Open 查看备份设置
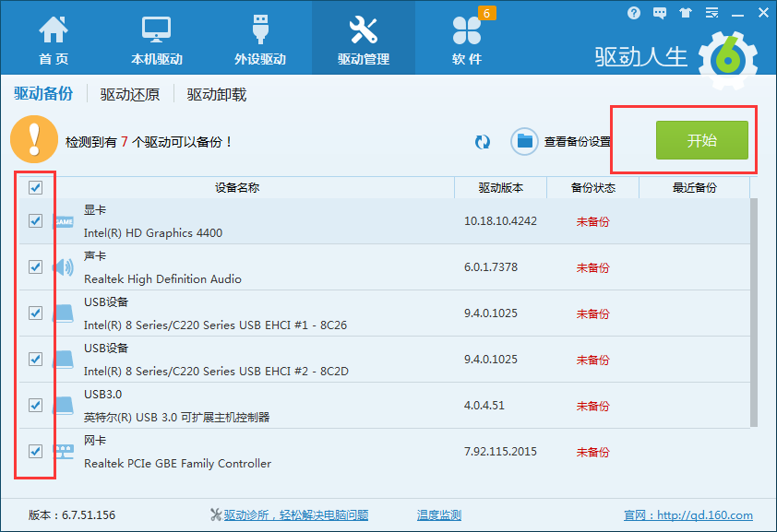This screenshot has height=532, width=777. click(578, 142)
